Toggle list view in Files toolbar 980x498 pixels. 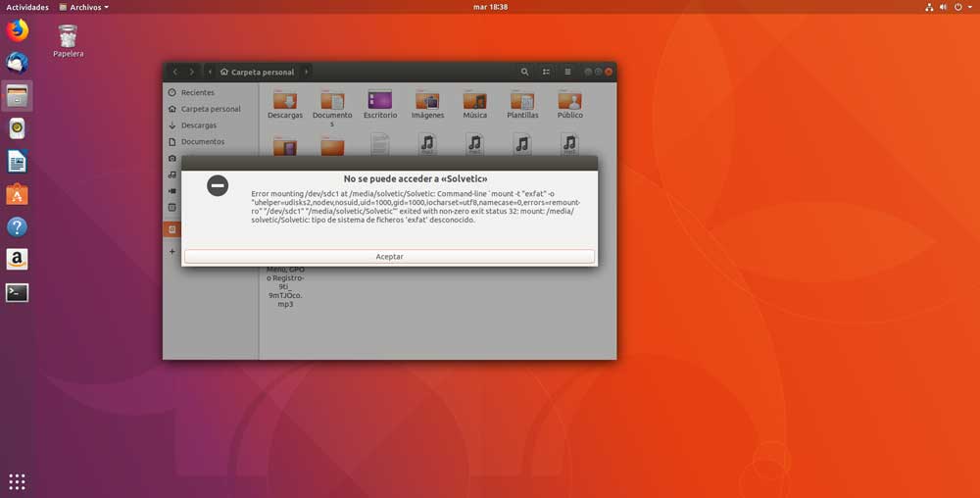(x=546, y=72)
